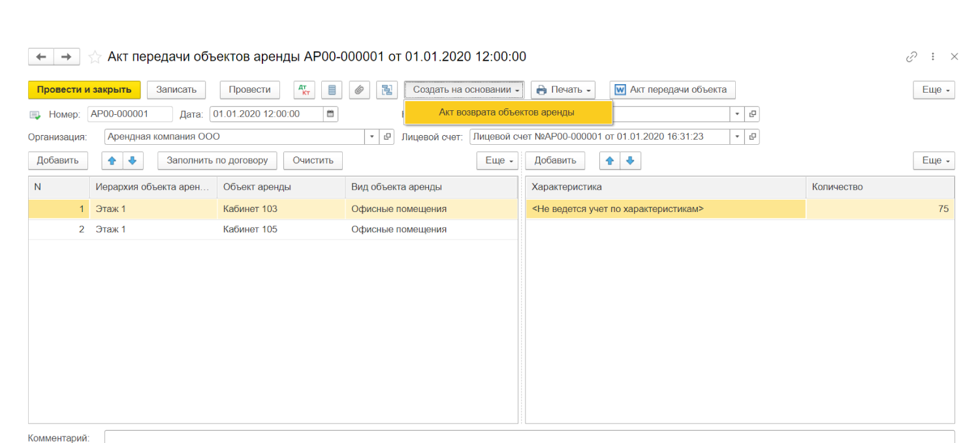Move right table row down
This screenshot has width=980, height=443.
[x=629, y=160]
